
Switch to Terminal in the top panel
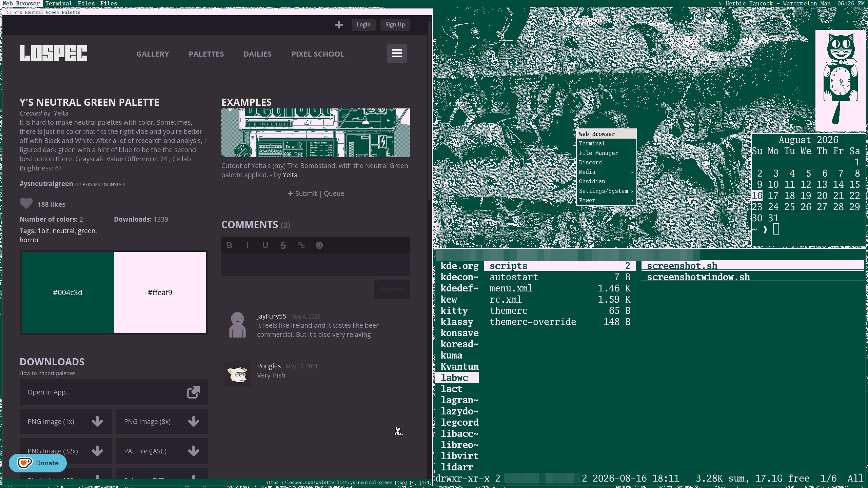point(59,3)
